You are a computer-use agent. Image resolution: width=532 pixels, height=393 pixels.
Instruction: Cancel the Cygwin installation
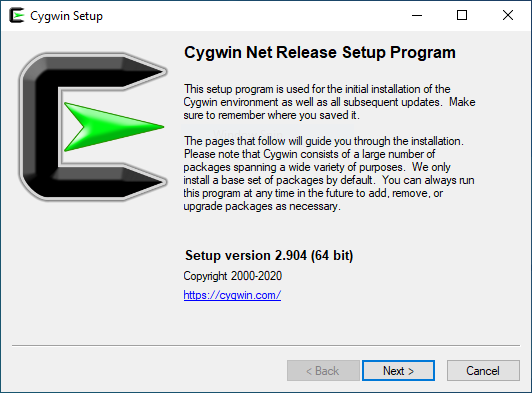pyautogui.click(x=483, y=371)
